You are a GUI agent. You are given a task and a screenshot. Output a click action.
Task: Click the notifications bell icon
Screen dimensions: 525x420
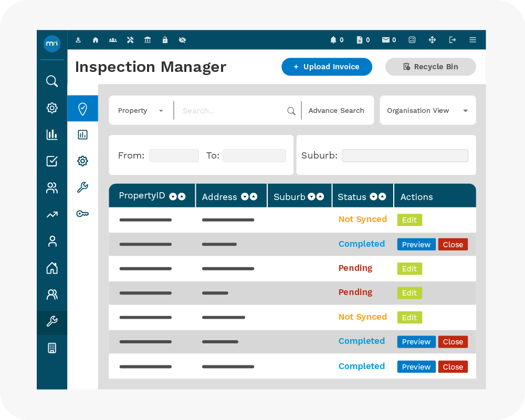pyautogui.click(x=333, y=40)
